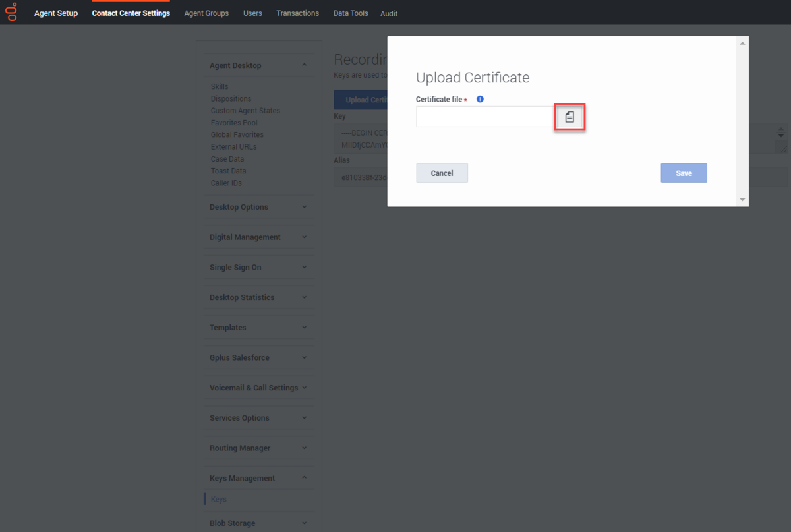Viewport: 791px width, 532px height.
Task: Collapse the Keys Management section
Action: (258, 478)
